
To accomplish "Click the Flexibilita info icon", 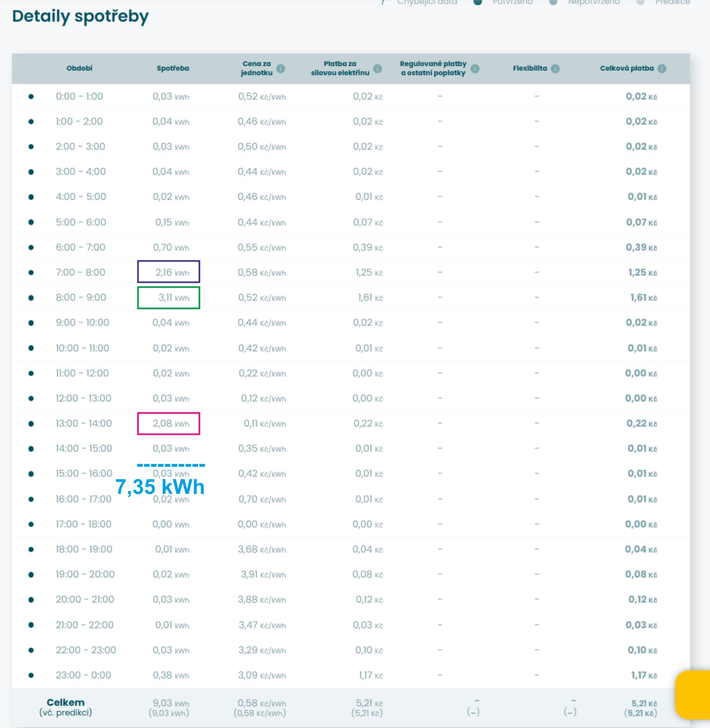I will 555,69.
